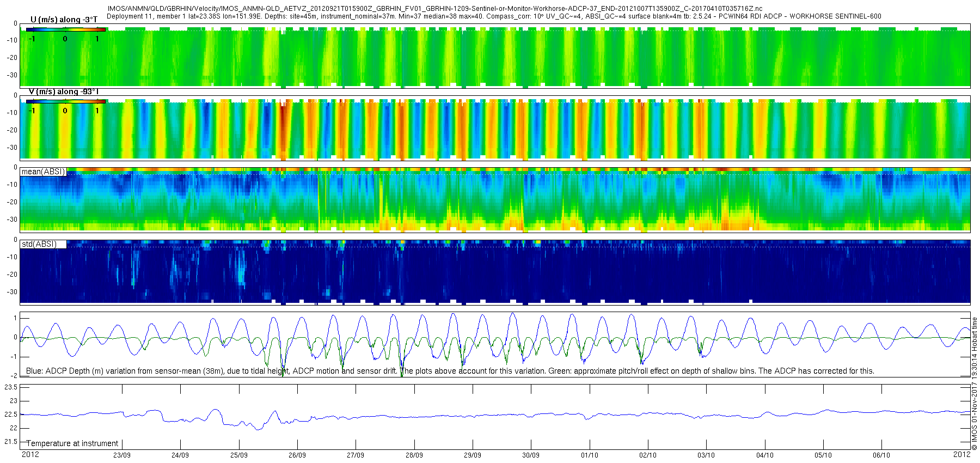The width and height of the screenshot is (980, 463).
Task: Click the 27/09 date tick label
Action: [x=356, y=455]
